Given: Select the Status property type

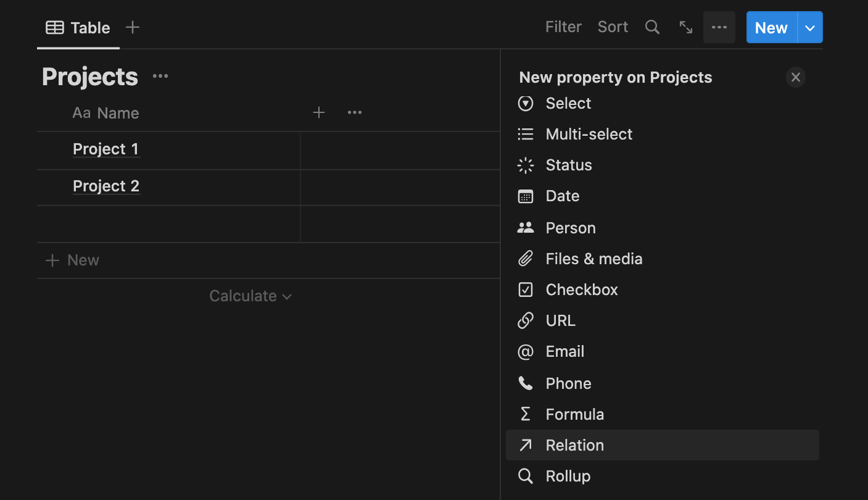Looking at the screenshot, I should [568, 165].
